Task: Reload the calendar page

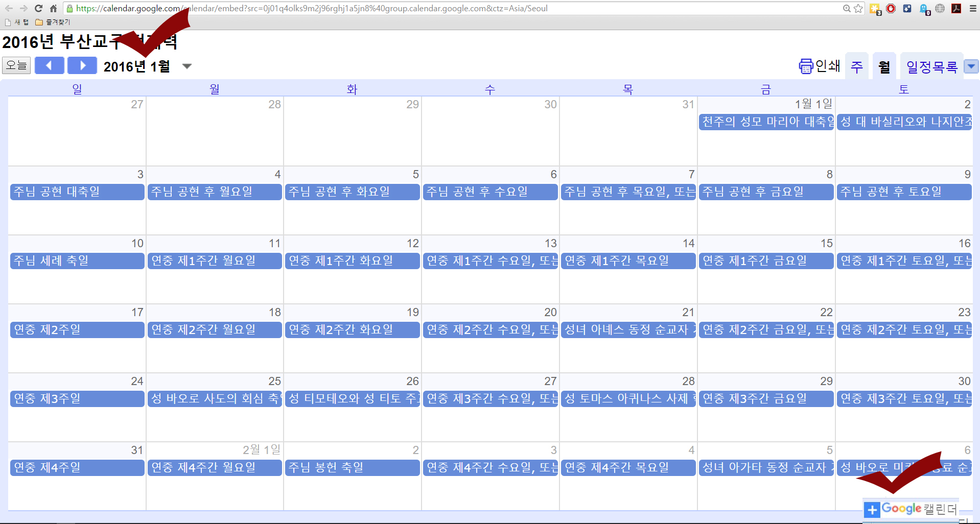Action: coord(38,9)
